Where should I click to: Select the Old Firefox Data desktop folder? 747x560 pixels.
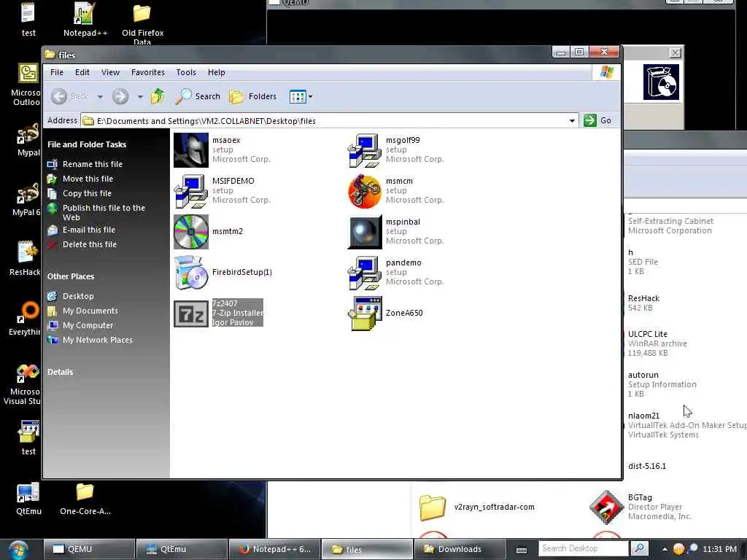pos(142,23)
